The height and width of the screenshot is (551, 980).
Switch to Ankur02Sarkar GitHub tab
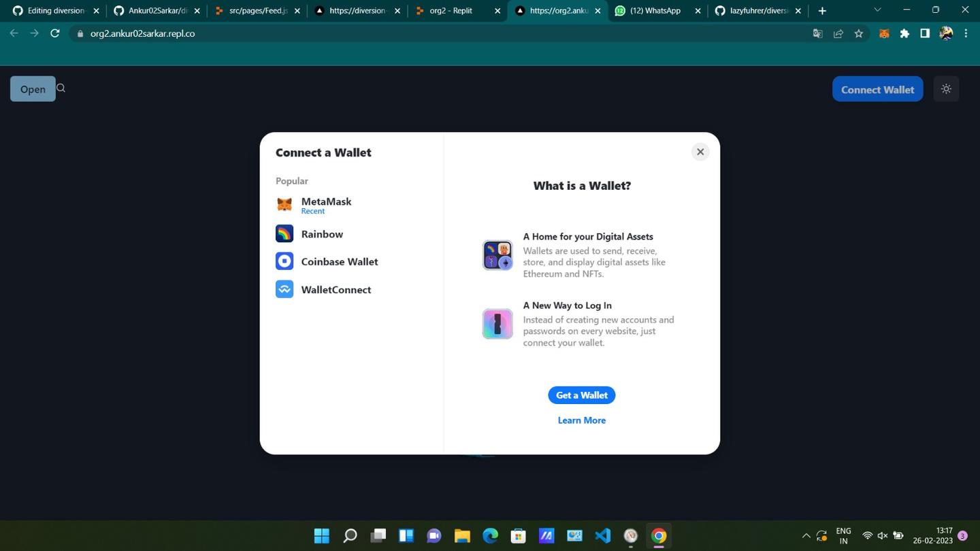click(157, 11)
